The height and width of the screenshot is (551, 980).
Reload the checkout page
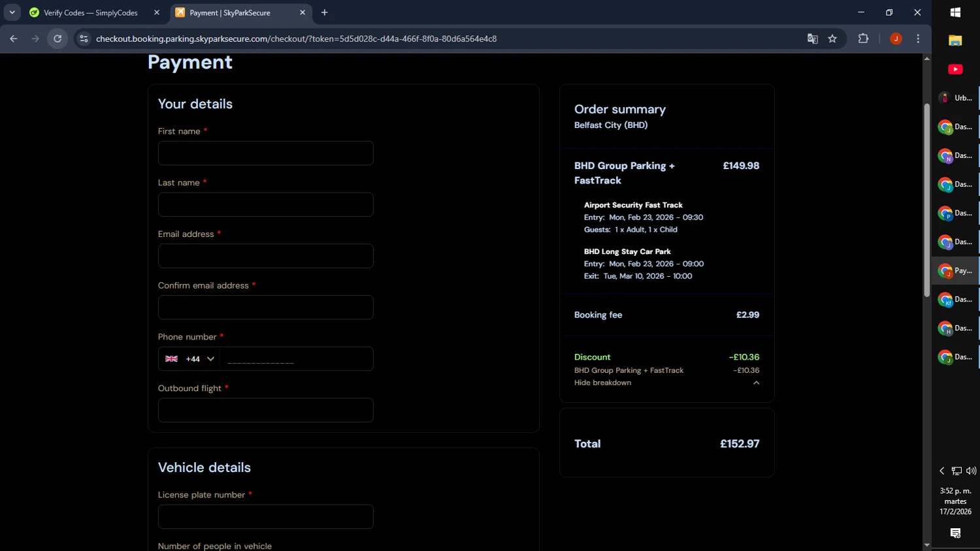coord(57,39)
